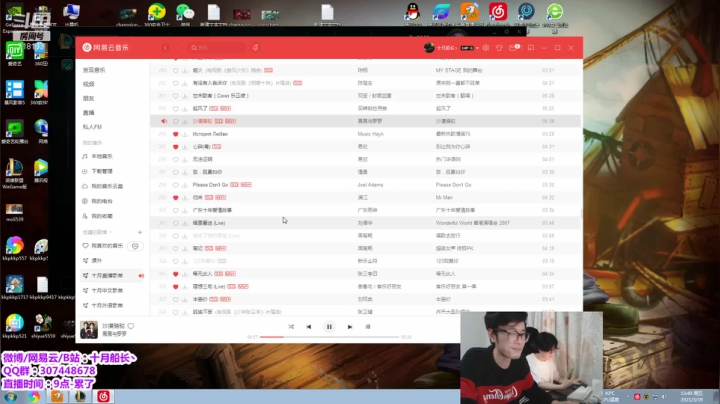Viewport: 720px width, 404px height.
Task: Open artist Joel Adams
Action: tap(370, 185)
